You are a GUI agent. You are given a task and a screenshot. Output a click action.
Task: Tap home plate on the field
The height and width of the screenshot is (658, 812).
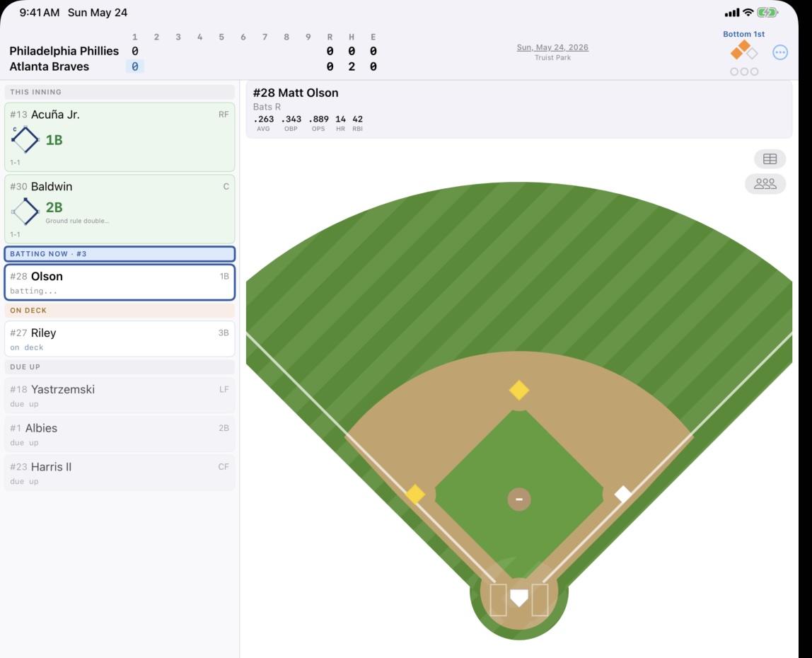519,597
